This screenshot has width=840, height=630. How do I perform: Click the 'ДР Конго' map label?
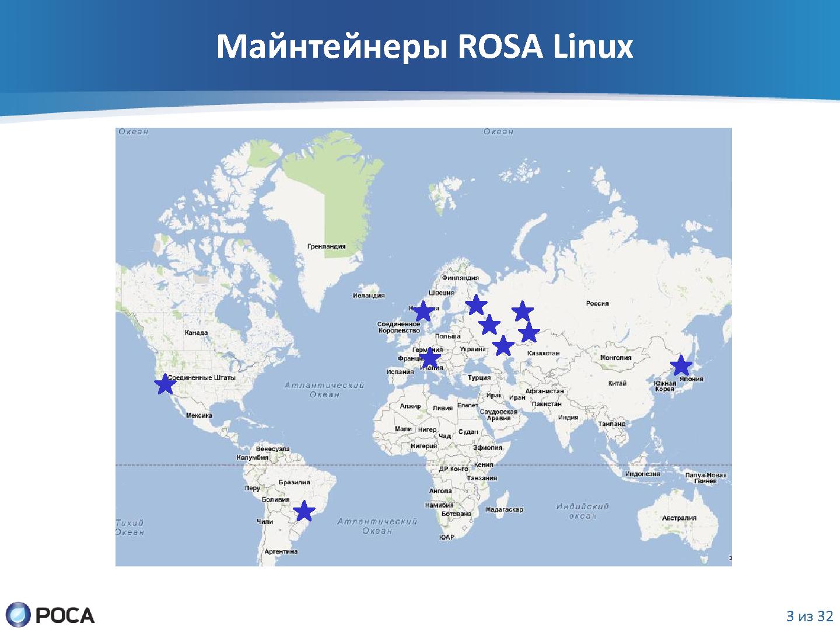click(454, 469)
